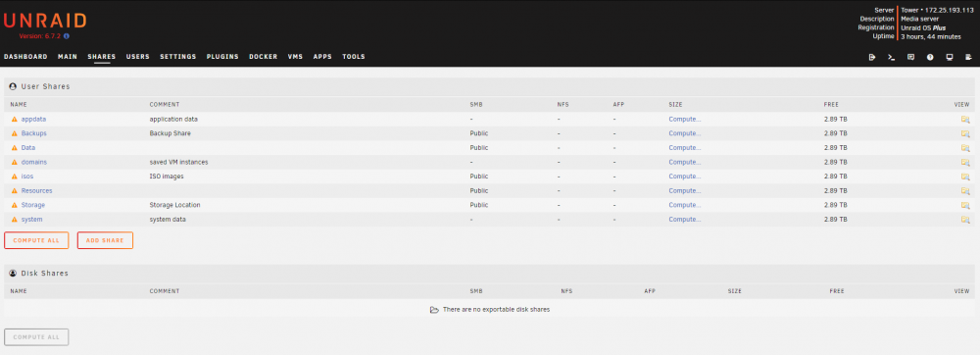
Task: Compute size for the appdata share
Action: 685,119
